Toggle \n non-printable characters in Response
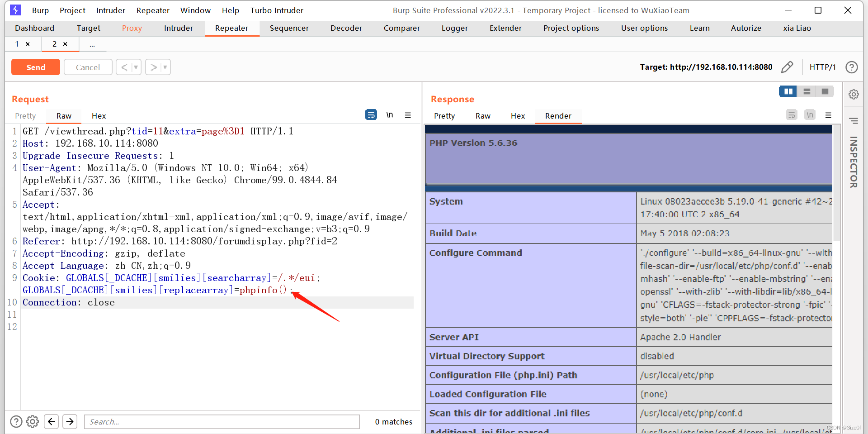Viewport: 868px width, 434px height. [x=809, y=114]
